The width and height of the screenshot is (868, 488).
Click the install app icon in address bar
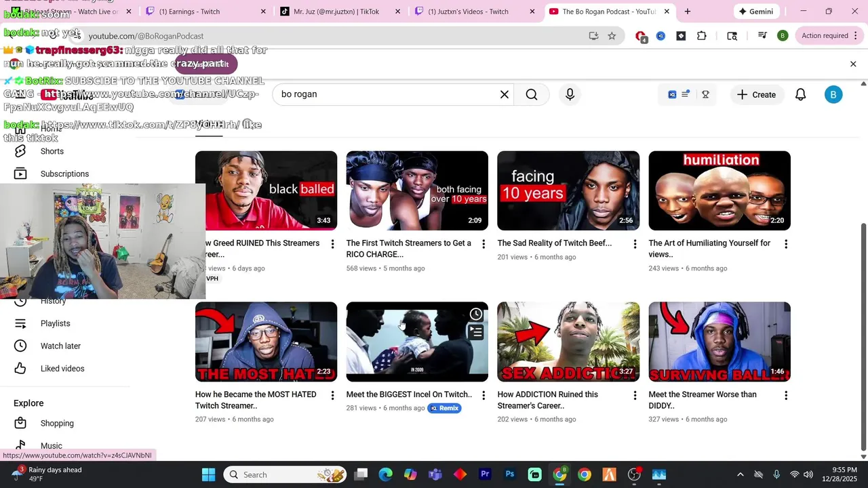593,36
